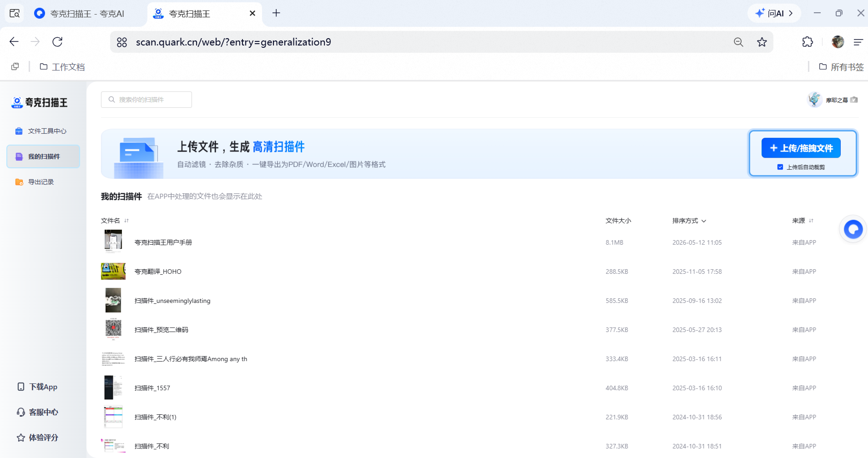
Task: Open file 扫描件_不利(1)
Action: tap(155, 417)
